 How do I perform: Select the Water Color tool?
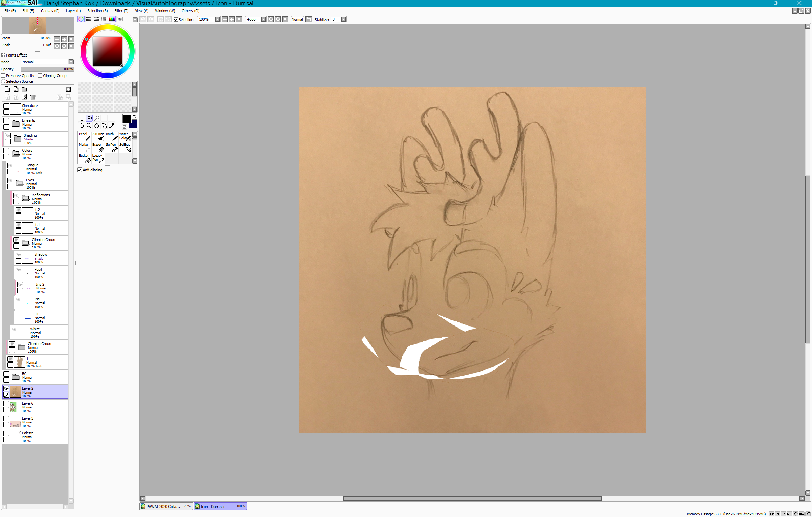point(125,137)
